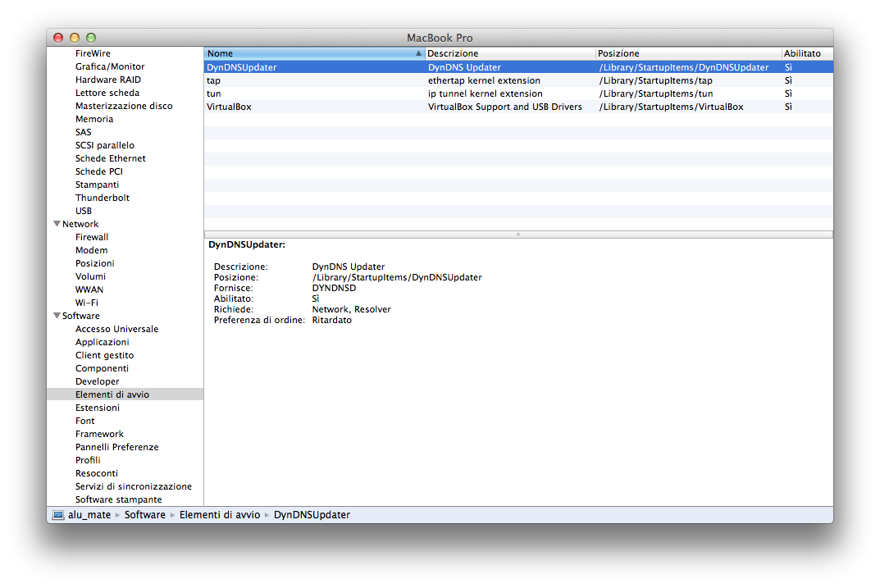Select Servizi di sincronizzazione

(x=134, y=486)
